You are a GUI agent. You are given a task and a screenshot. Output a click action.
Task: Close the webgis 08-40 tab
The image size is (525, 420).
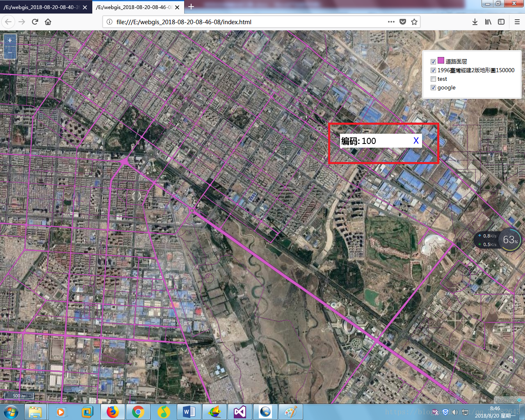click(x=85, y=7)
